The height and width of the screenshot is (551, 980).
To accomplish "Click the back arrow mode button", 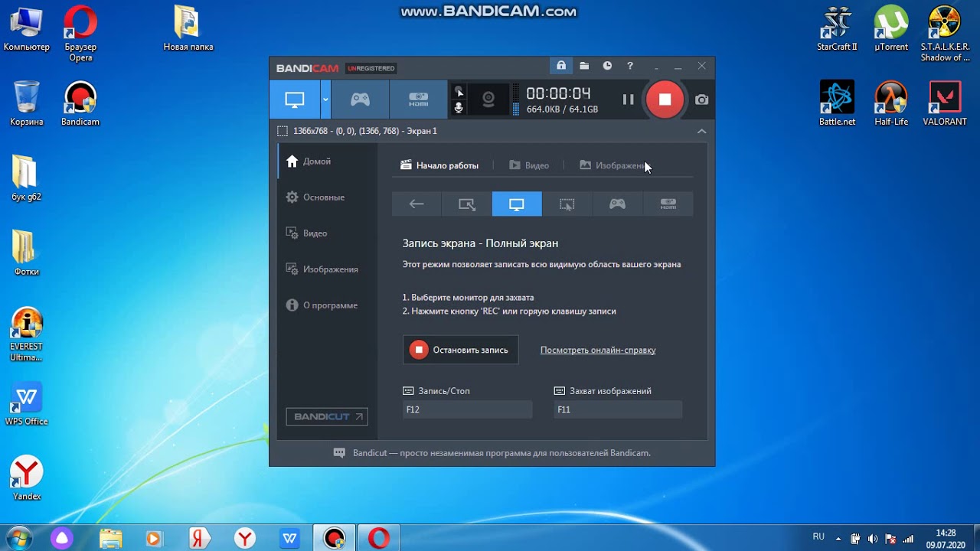I will point(416,204).
